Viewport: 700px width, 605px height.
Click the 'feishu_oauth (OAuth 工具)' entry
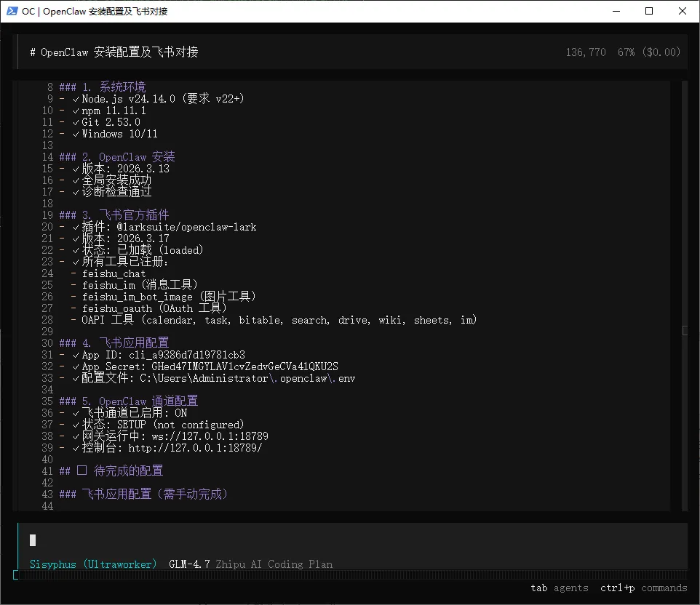(x=154, y=308)
